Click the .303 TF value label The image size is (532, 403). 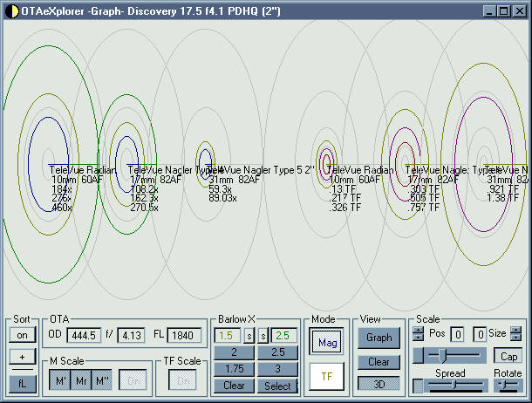(x=423, y=189)
